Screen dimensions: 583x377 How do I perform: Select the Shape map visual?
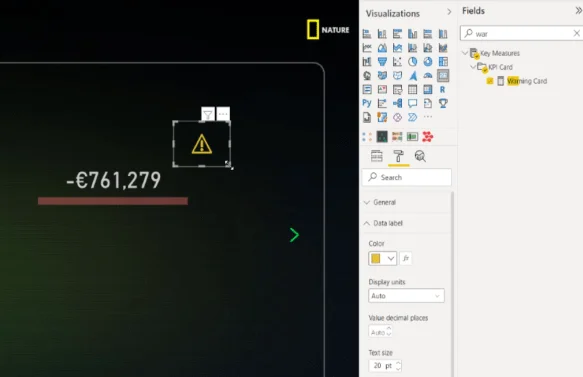(397, 75)
